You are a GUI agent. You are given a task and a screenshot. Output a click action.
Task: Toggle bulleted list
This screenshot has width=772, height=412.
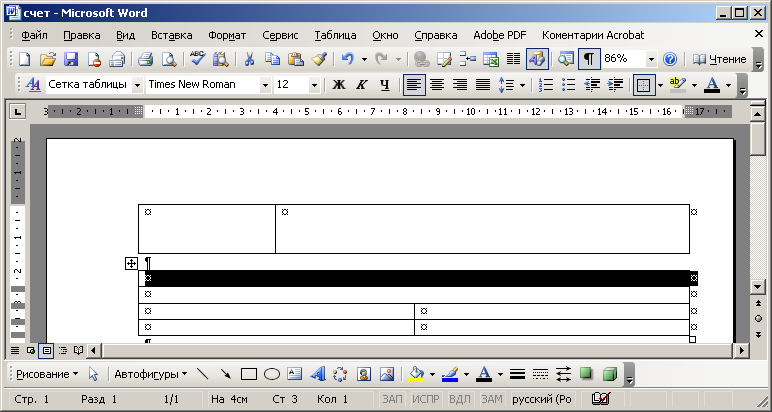pos(569,85)
